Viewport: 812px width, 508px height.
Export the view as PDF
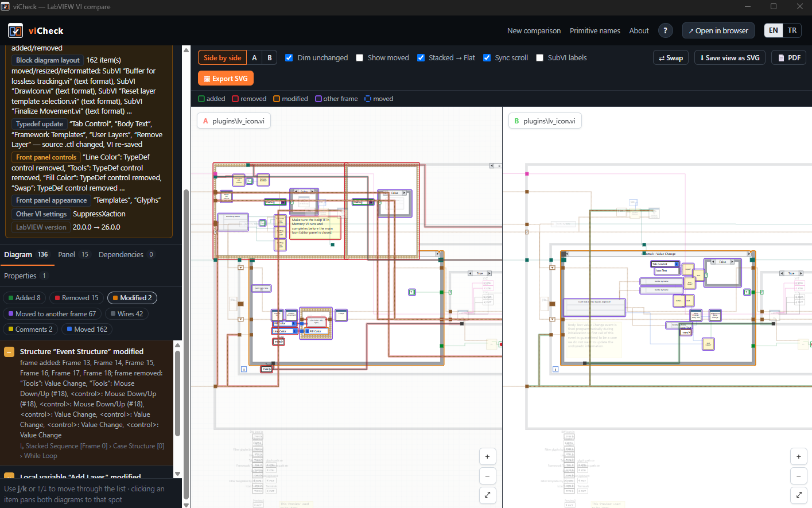[789, 57]
